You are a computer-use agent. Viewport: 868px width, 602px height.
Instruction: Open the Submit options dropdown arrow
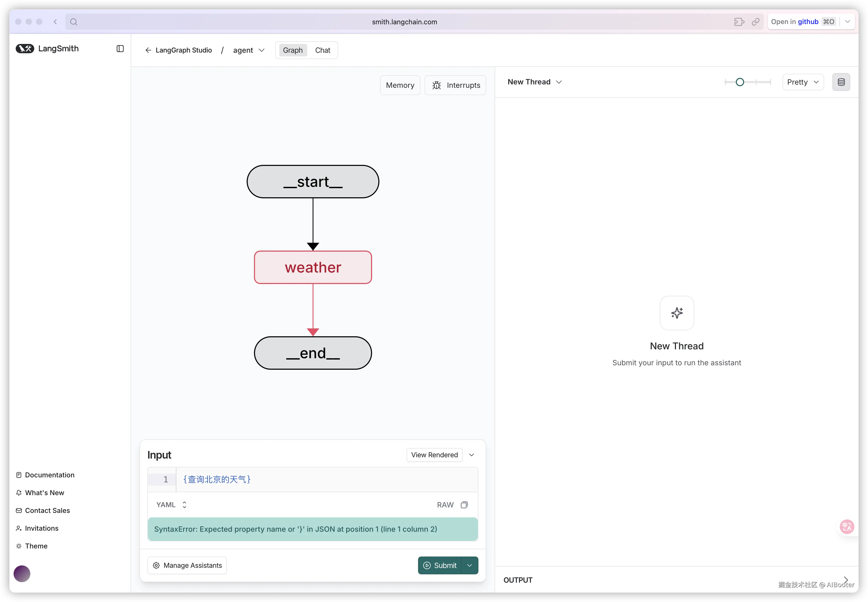pyautogui.click(x=470, y=565)
